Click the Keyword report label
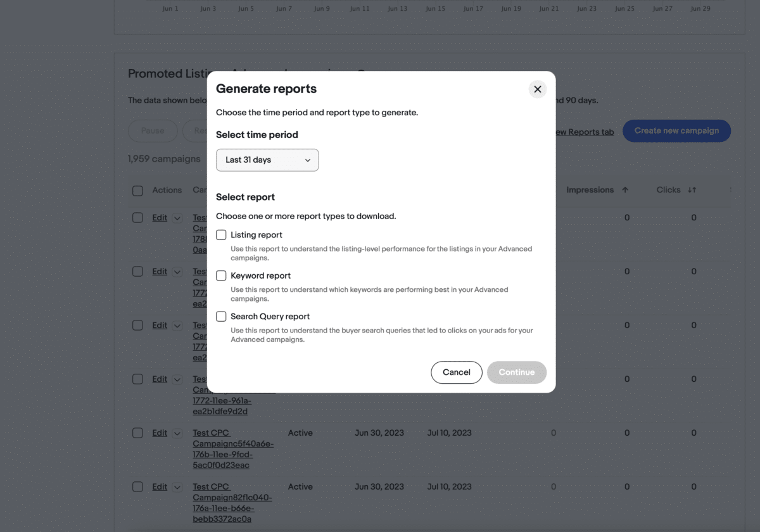This screenshot has height=532, width=760. pos(260,275)
